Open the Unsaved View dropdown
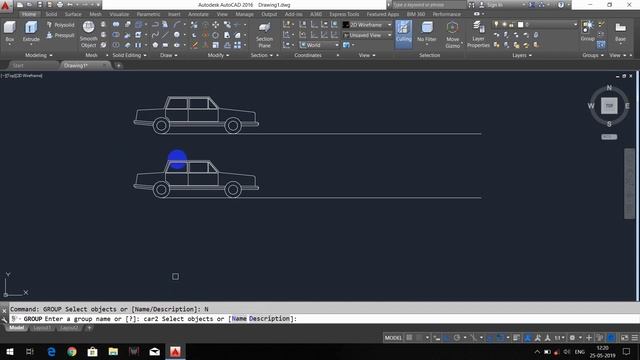Image resolution: width=640 pixels, height=360 pixels. pyautogui.click(x=367, y=36)
